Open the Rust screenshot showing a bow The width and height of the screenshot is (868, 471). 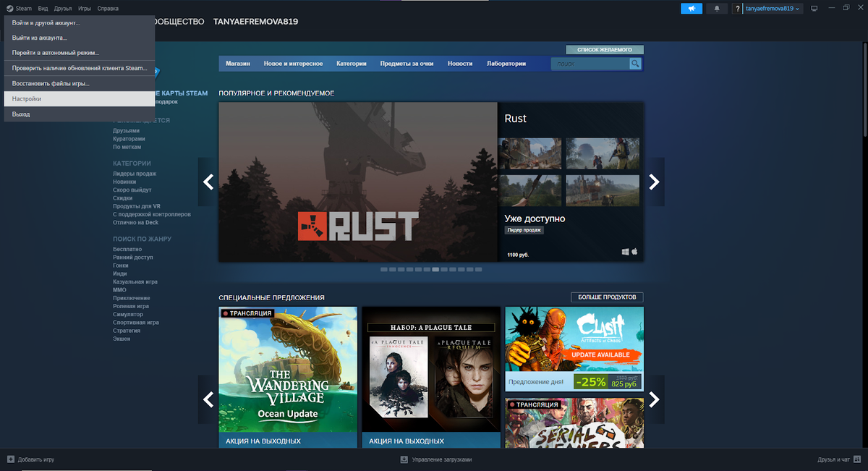529,191
